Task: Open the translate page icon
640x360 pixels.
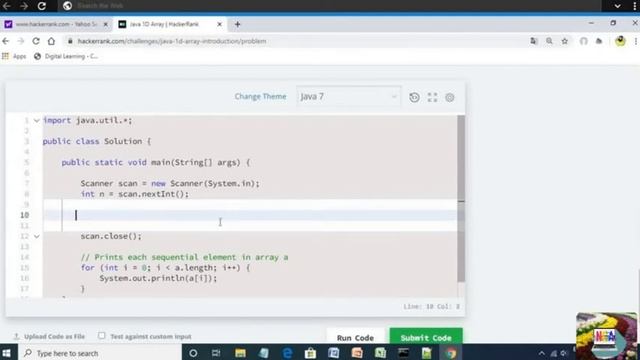Action: pos(533,41)
